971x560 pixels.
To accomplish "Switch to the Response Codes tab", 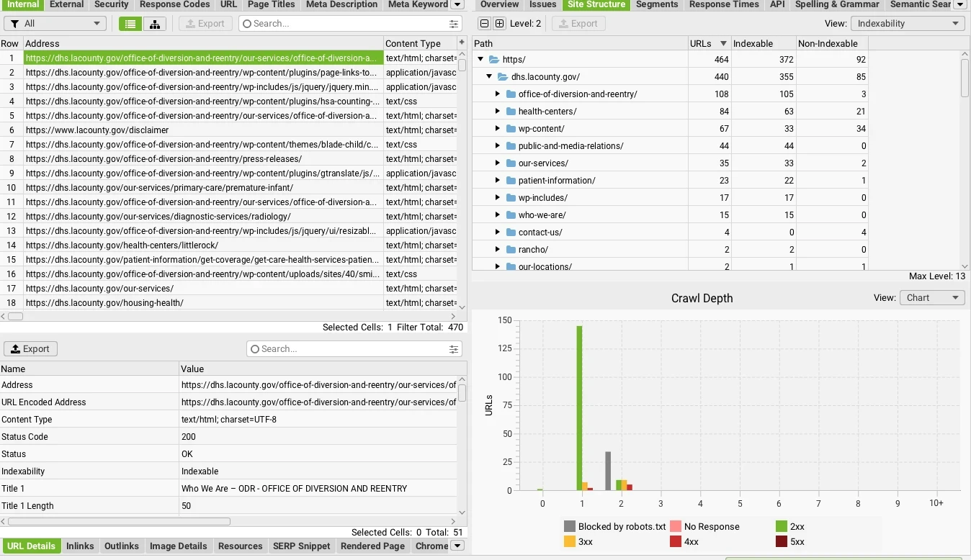I will [175, 4].
